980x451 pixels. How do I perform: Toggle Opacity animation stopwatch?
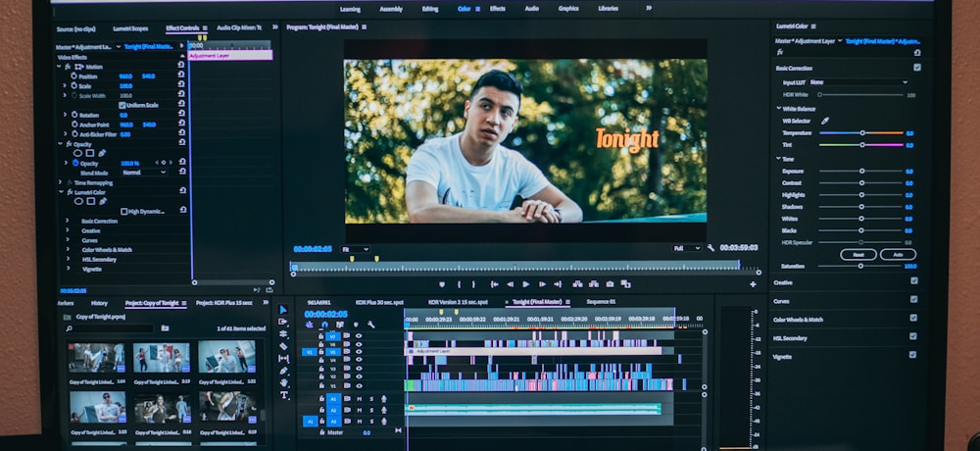click(75, 164)
